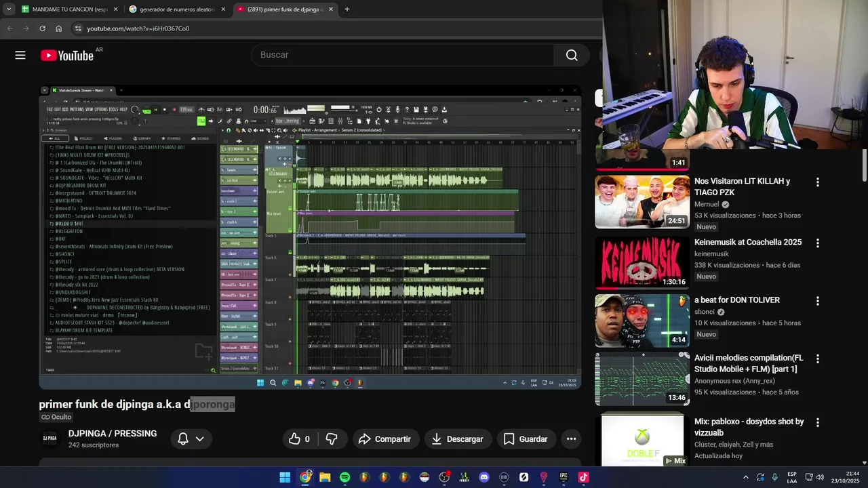Open Chrome from the taskbar
This screenshot has width=868, height=488.
[x=305, y=477]
